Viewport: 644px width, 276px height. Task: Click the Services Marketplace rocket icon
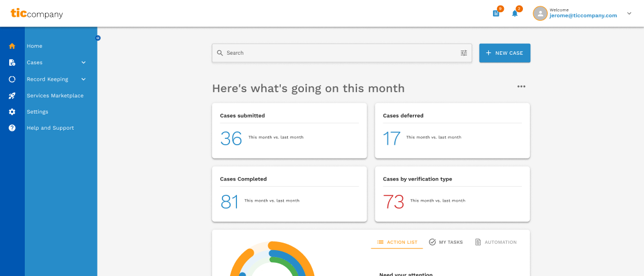(12, 96)
